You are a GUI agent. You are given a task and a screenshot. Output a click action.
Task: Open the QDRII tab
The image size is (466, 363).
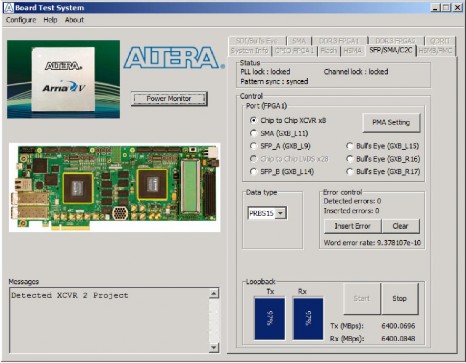(440, 41)
